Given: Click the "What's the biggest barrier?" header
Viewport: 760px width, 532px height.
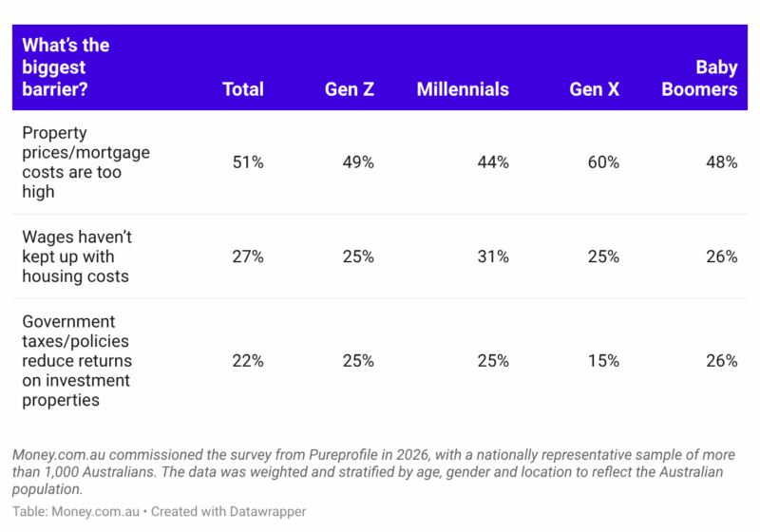Looking at the screenshot, I should click(66, 66).
